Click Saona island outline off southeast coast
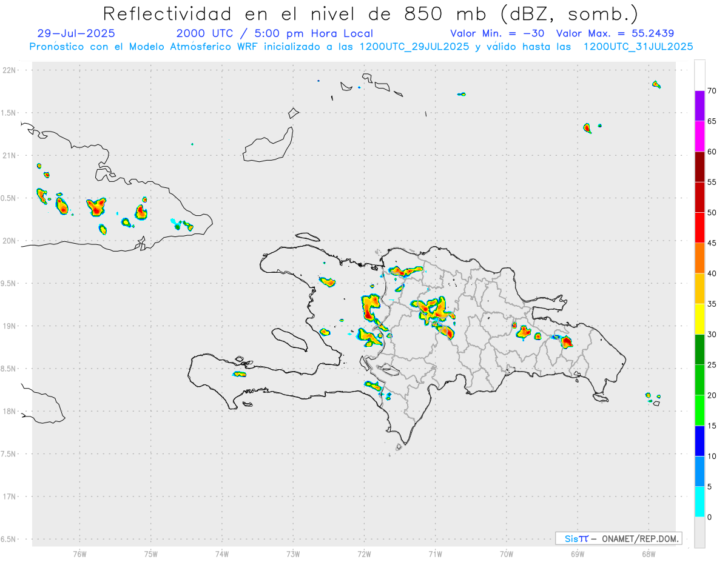The height and width of the screenshot is (562, 728). 601,398
